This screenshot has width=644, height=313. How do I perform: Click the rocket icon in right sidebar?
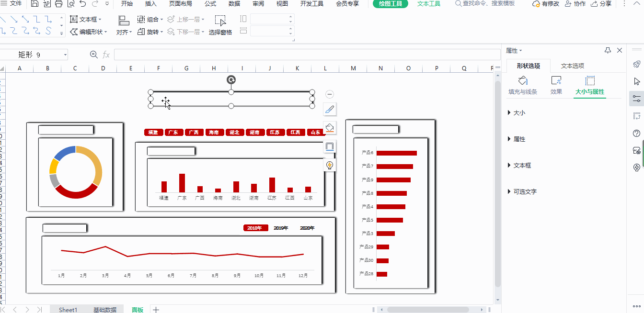637,64
